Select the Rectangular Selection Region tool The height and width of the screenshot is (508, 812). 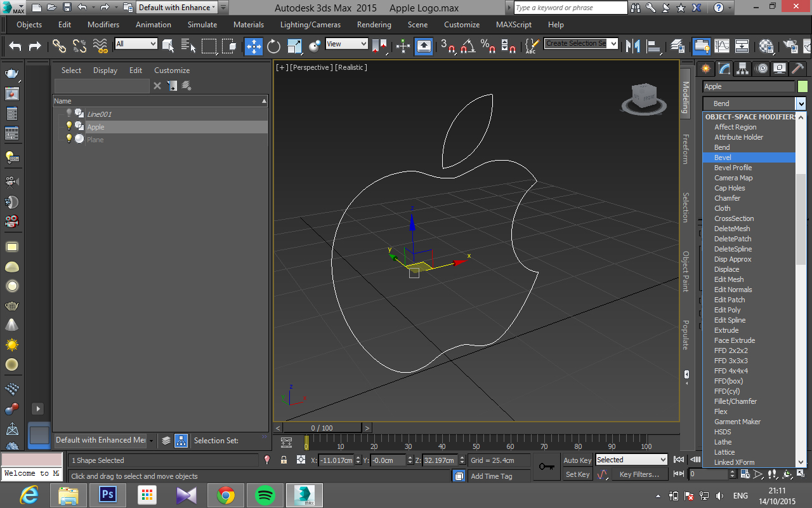point(209,46)
